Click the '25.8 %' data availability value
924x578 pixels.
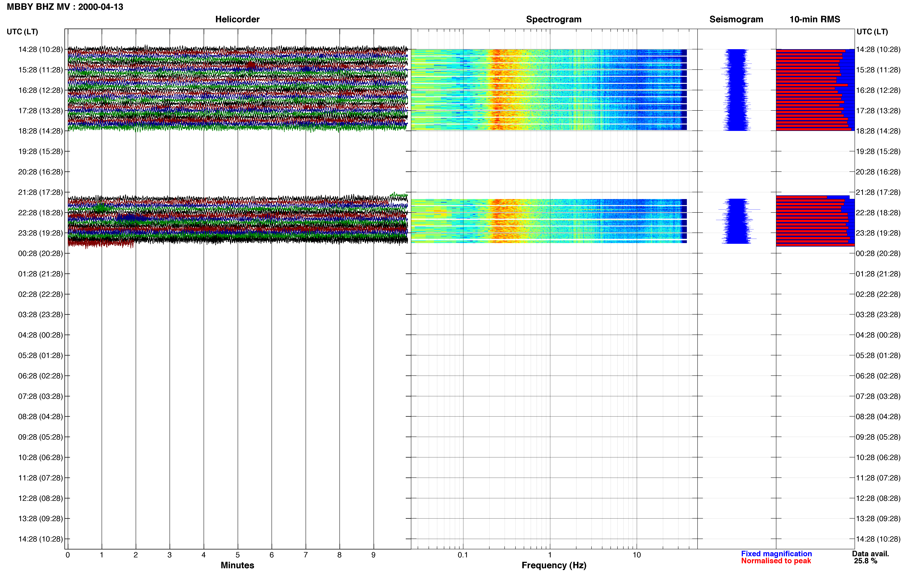(x=865, y=561)
